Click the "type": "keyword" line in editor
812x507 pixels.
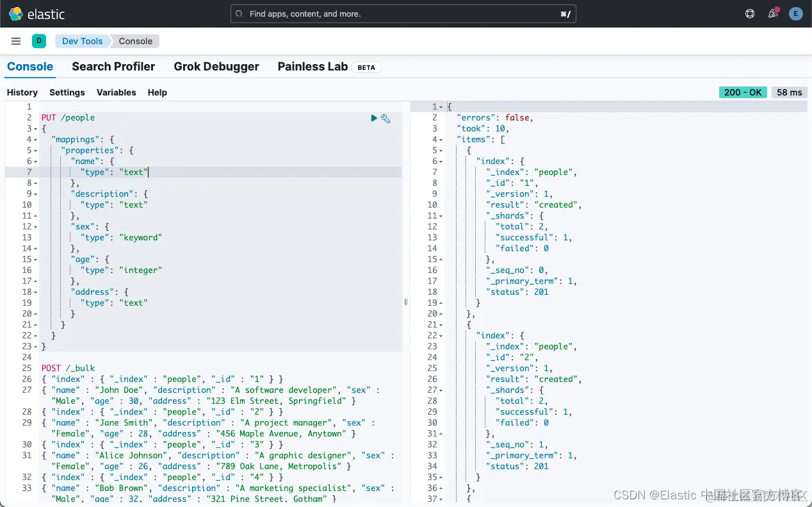click(x=122, y=238)
